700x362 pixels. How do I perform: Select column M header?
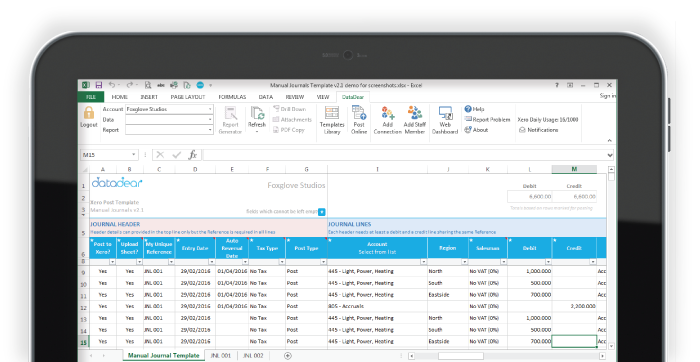coord(574,169)
